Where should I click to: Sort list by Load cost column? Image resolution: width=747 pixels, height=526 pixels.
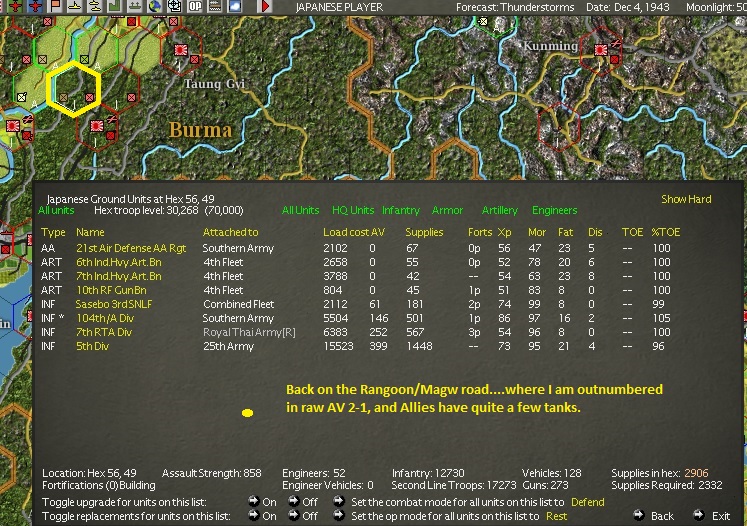click(346, 232)
